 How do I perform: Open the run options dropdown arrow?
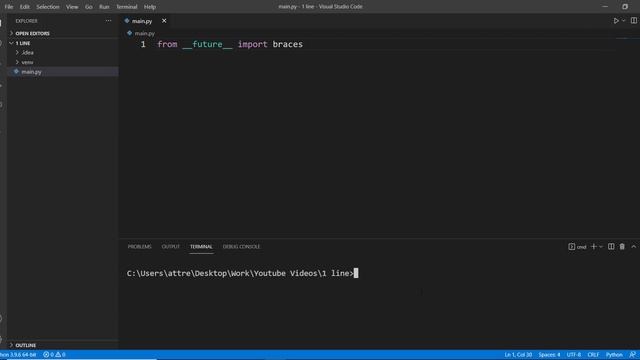[623, 21]
